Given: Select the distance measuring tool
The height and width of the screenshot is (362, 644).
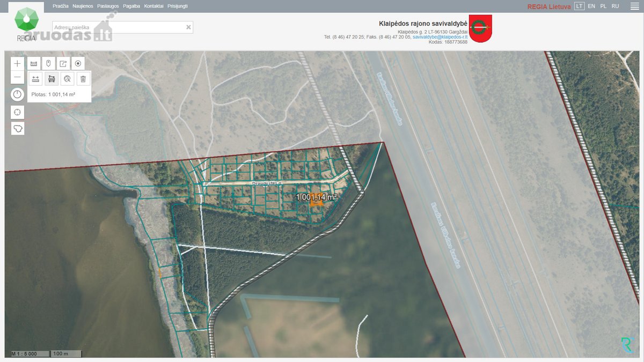Looking at the screenshot, I should (x=36, y=79).
